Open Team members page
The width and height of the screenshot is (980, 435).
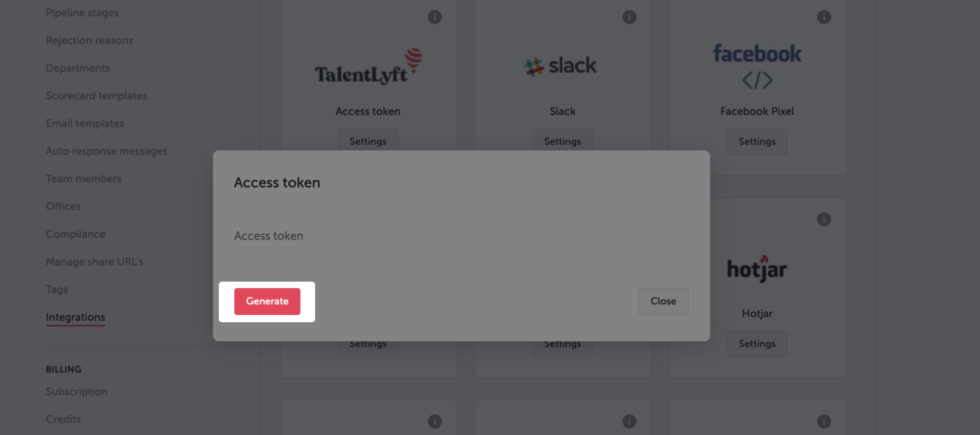[x=83, y=179]
